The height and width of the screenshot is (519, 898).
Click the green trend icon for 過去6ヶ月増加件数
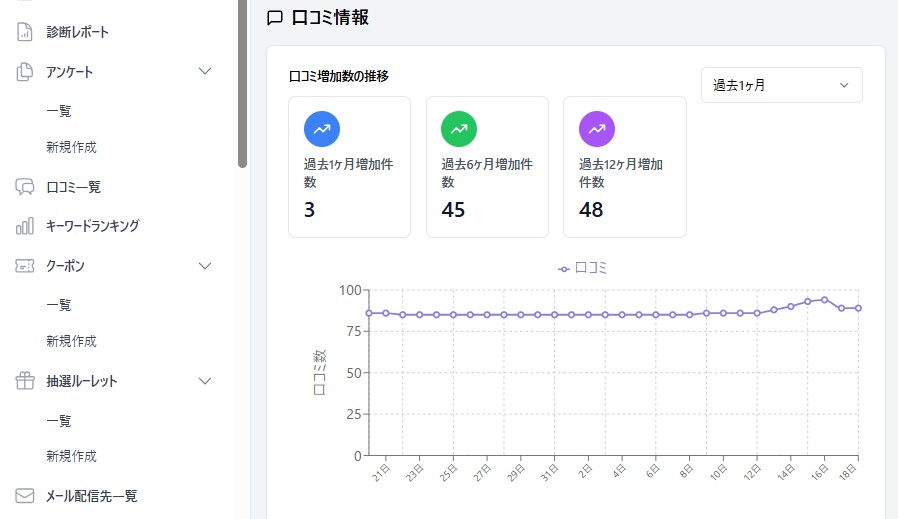(x=459, y=129)
